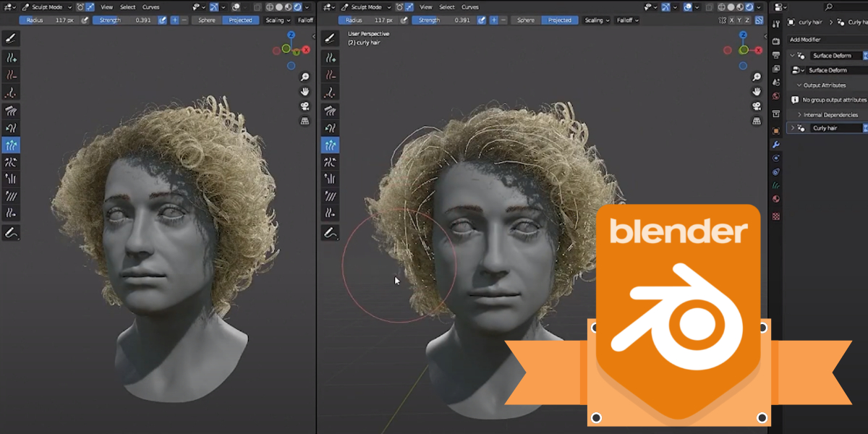Select the Add tool in left viewport toolbar

coord(12,57)
